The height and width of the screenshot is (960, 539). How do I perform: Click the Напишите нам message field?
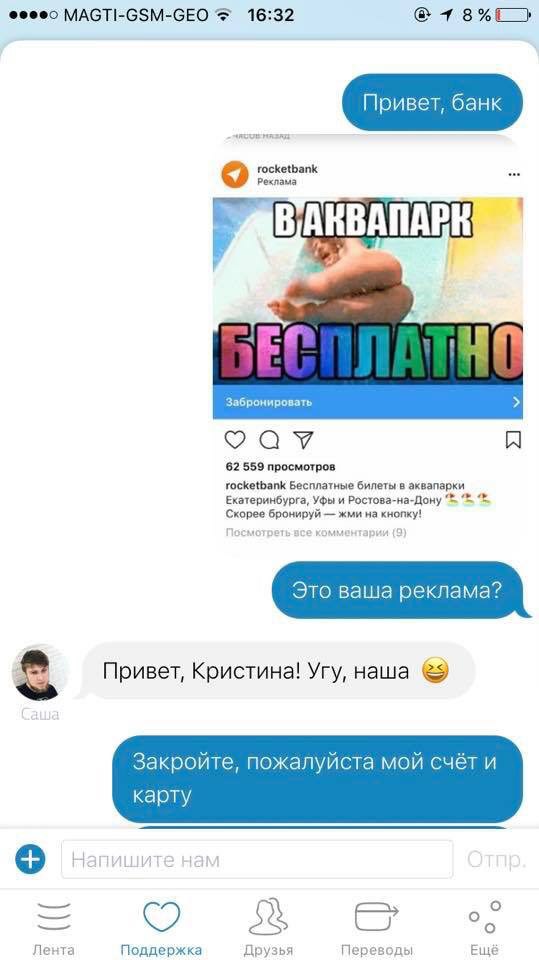257,860
